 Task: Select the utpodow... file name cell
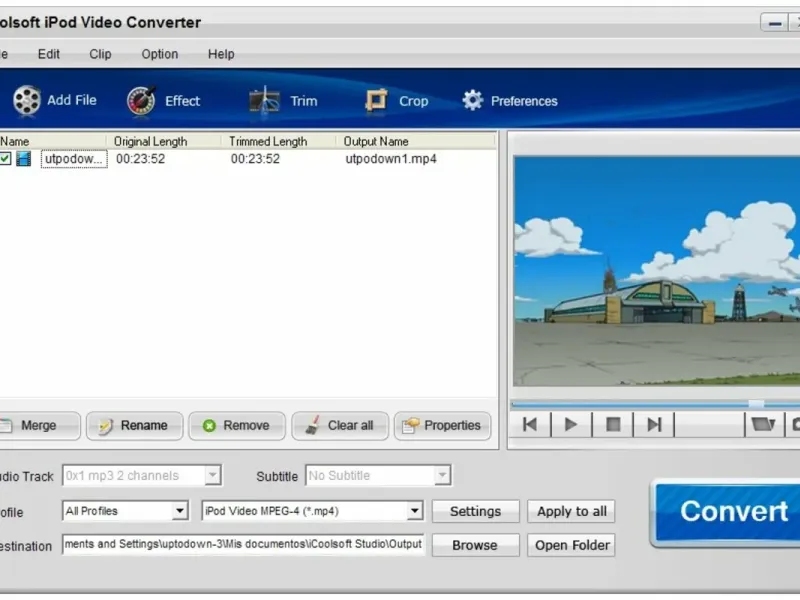point(74,159)
